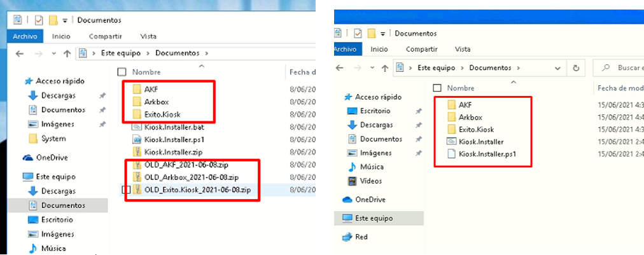The image size is (644, 255).
Task: Expand the address bar history dropdown in right window
Action: (558, 67)
